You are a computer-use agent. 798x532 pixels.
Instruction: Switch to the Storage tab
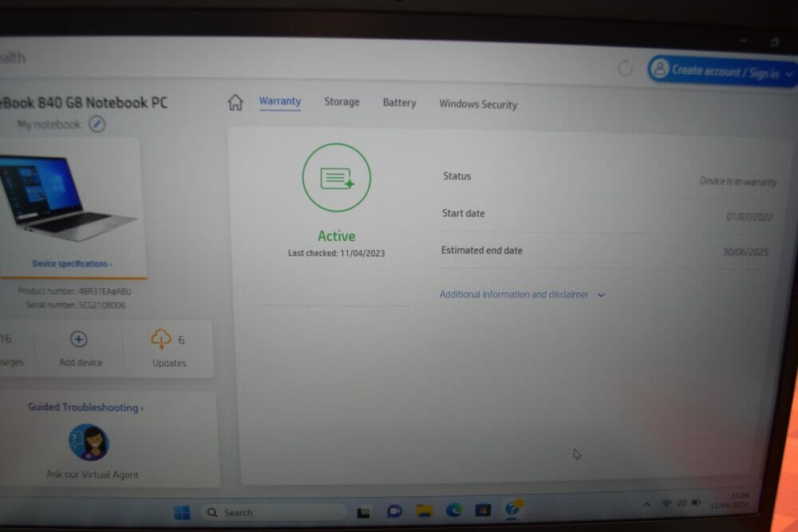tap(342, 102)
